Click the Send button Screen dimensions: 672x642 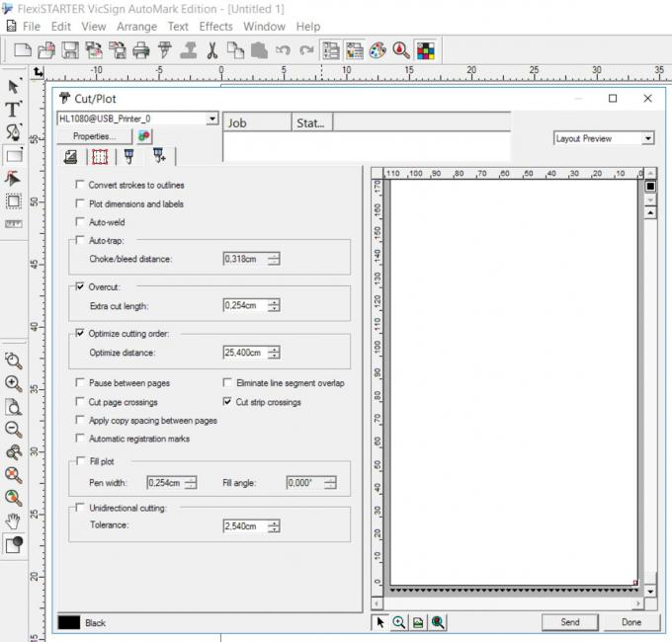pyautogui.click(x=570, y=622)
